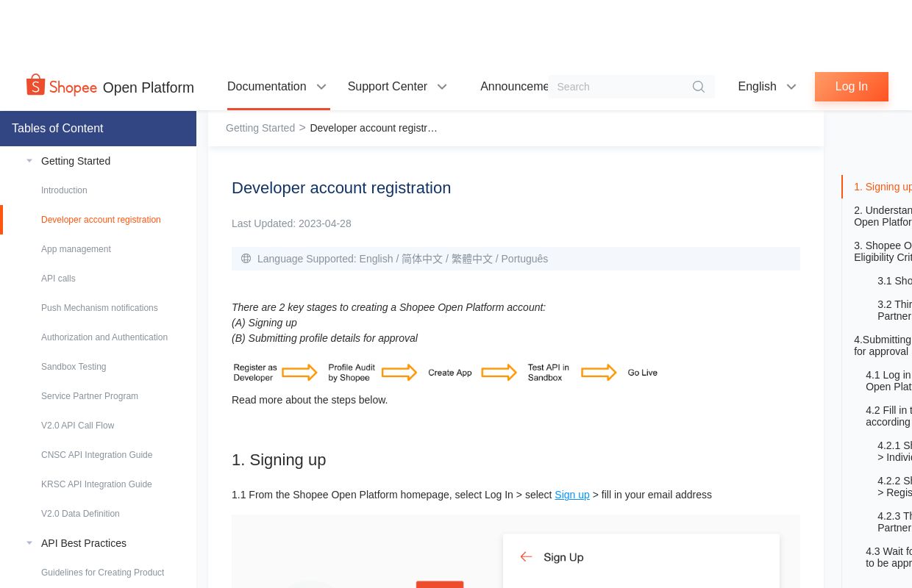Open V2.0 Data Definition page
912x588 pixels.
tap(80, 514)
